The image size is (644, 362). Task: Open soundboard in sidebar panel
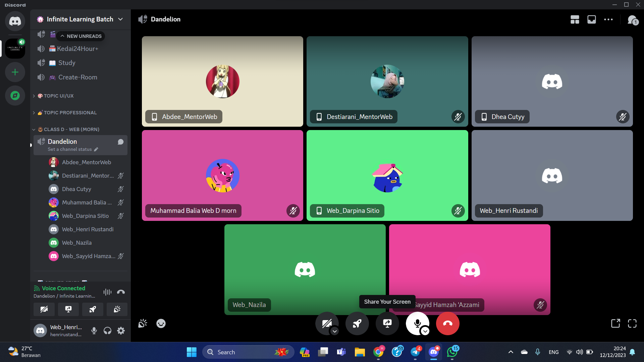(117, 309)
